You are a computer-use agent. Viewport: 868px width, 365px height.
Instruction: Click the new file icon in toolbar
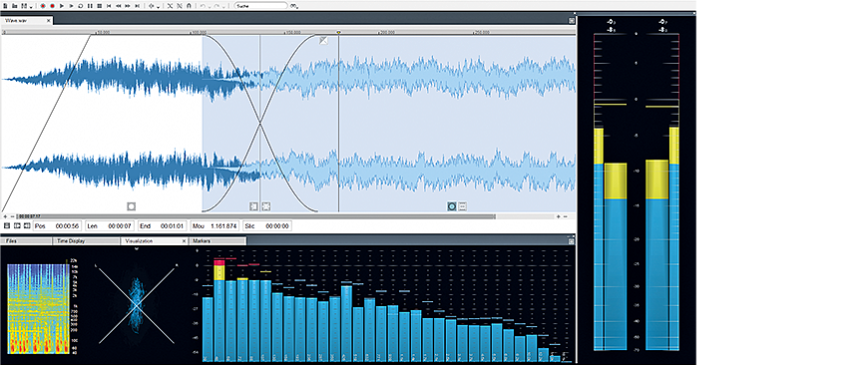coord(5,6)
